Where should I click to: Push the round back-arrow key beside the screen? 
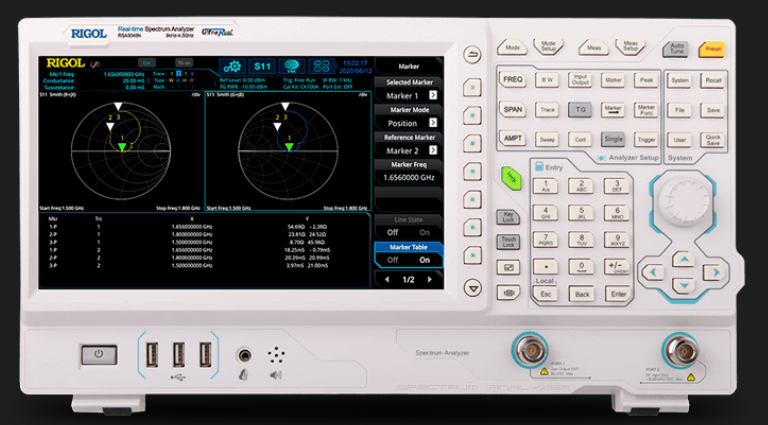click(473, 55)
